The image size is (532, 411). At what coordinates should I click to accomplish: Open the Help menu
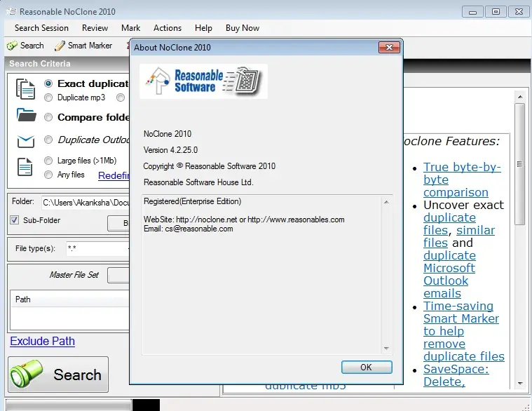pyautogui.click(x=203, y=28)
